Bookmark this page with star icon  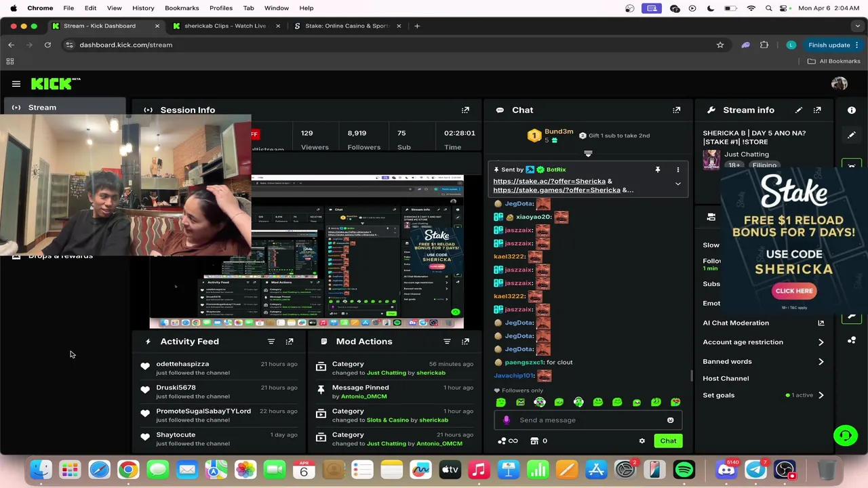point(720,45)
